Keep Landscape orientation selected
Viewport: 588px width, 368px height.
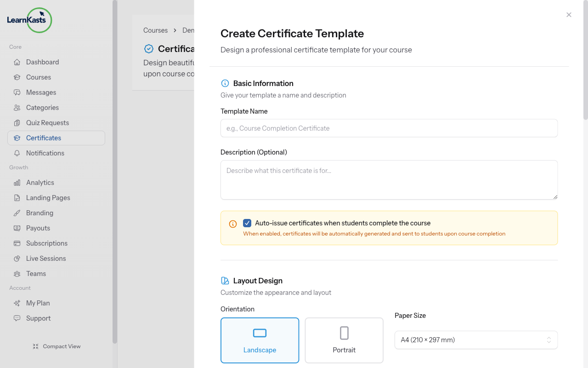[x=260, y=340]
